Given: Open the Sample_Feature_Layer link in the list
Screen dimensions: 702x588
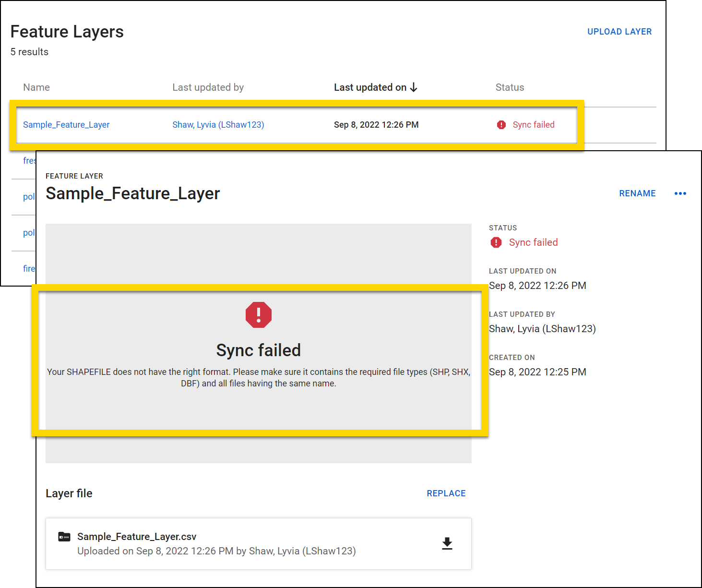Looking at the screenshot, I should [x=66, y=124].
